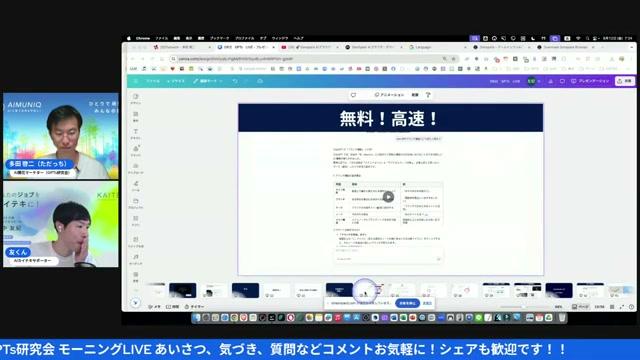This screenshot has height=360, width=640.
Task: Click the presentation title in Canva header
Action: [505, 81]
